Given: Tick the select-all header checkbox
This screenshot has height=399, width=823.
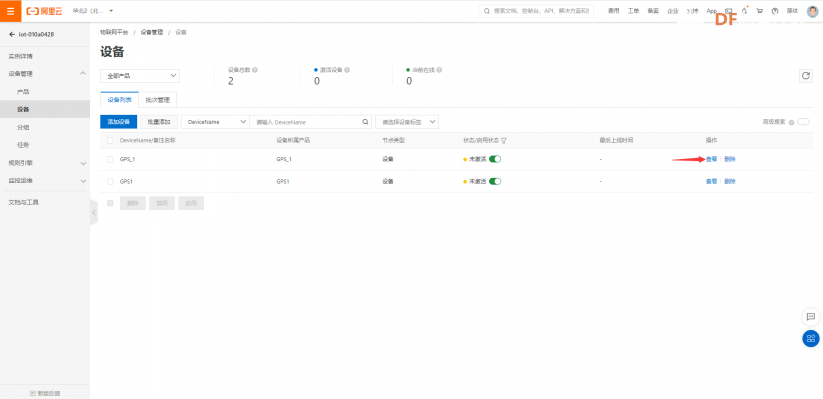Looking at the screenshot, I should [110, 141].
